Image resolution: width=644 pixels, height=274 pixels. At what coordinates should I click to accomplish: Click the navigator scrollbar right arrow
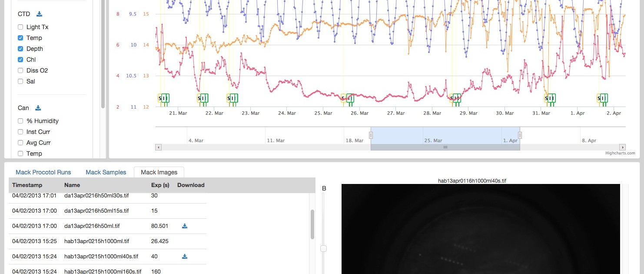(x=623, y=147)
